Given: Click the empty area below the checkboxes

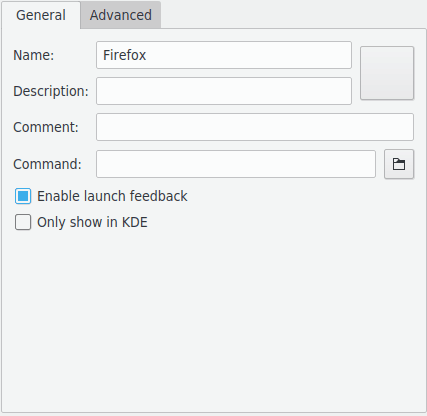Looking at the screenshot, I should (x=213, y=320).
